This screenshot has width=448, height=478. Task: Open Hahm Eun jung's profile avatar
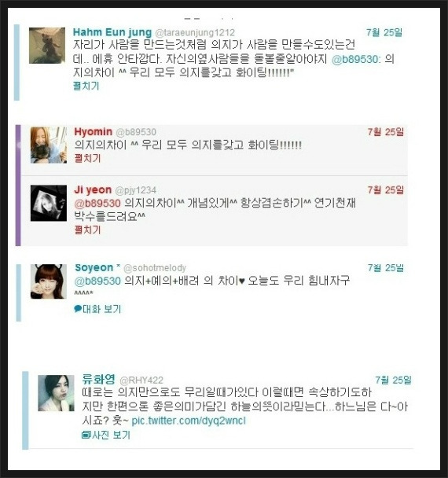pyautogui.click(x=47, y=46)
